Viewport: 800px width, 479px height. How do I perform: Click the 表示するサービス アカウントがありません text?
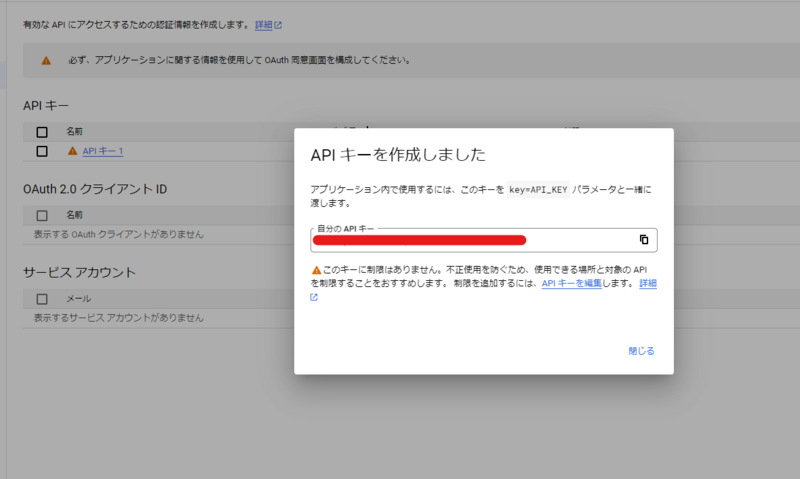[x=119, y=318]
